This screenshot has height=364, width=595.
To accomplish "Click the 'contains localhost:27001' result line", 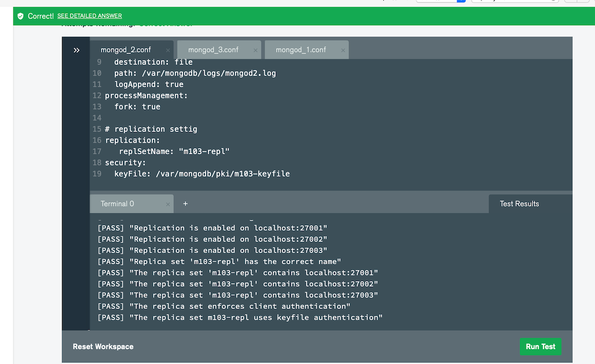I will tap(238, 273).
